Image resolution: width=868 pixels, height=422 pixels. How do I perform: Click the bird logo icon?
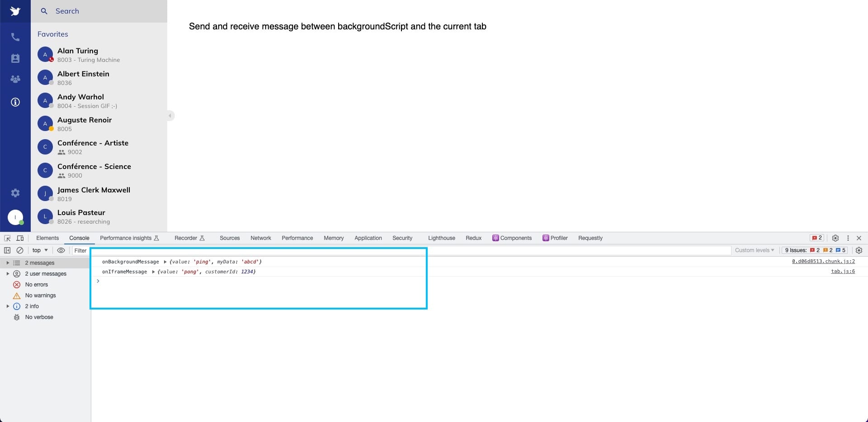coord(15,11)
